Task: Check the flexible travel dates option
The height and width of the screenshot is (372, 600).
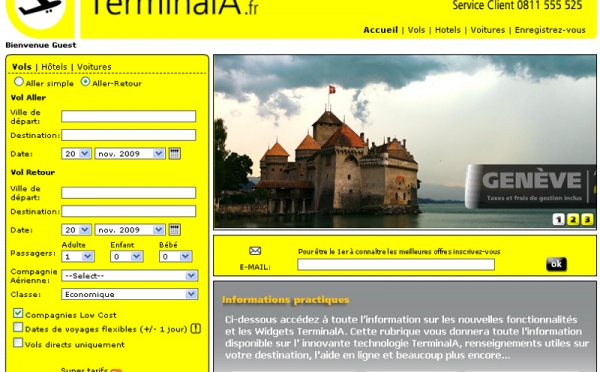Action: [18, 327]
